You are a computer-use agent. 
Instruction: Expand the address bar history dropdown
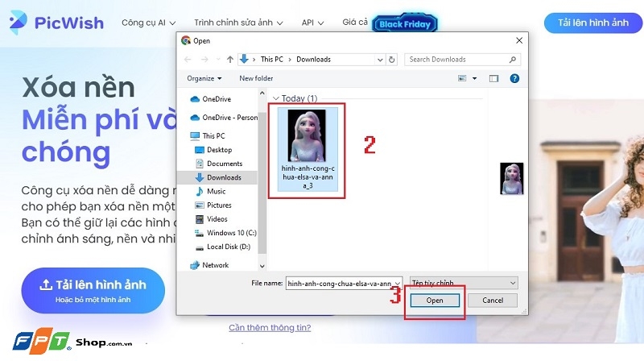380,60
